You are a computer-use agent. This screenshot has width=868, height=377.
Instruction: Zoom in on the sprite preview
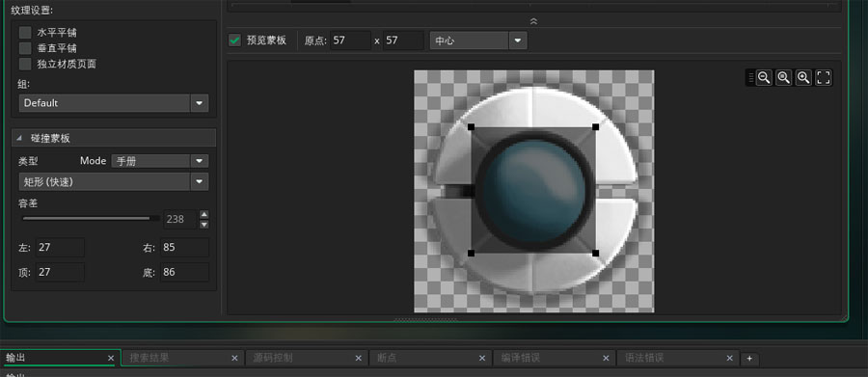tap(803, 77)
